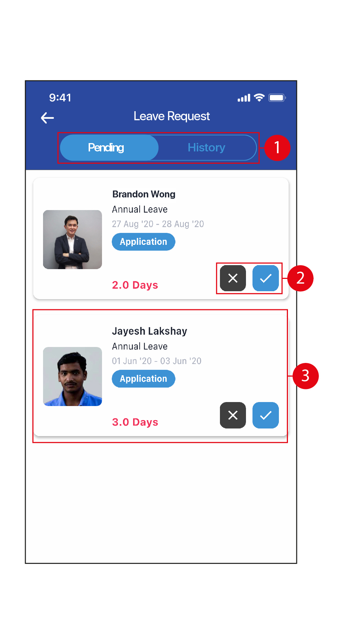The width and height of the screenshot is (344, 644).
Task: Tap the Wi-Fi status icon
Action: pos(259,97)
